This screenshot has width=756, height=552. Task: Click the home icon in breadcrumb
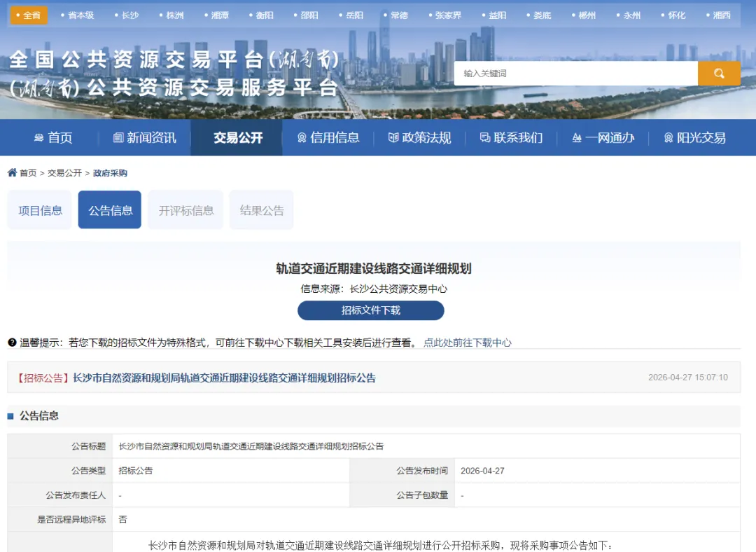coord(12,172)
